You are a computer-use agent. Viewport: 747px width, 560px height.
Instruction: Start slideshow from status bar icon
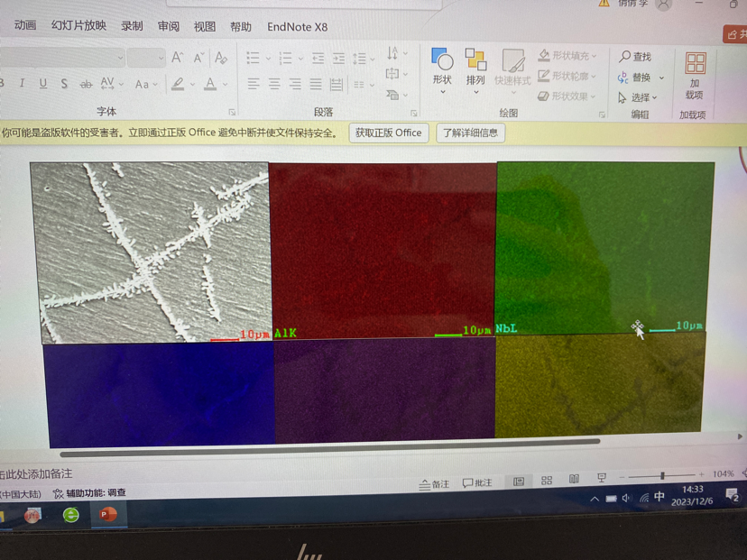pos(602,480)
